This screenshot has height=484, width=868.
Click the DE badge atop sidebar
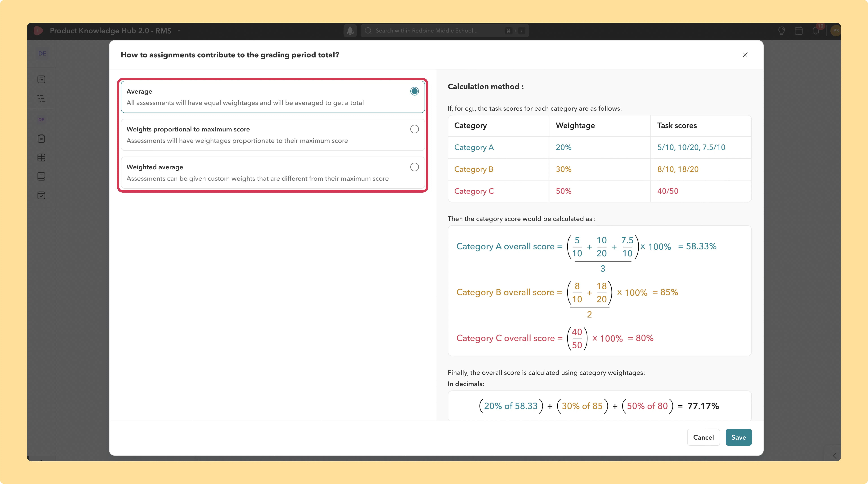point(42,54)
